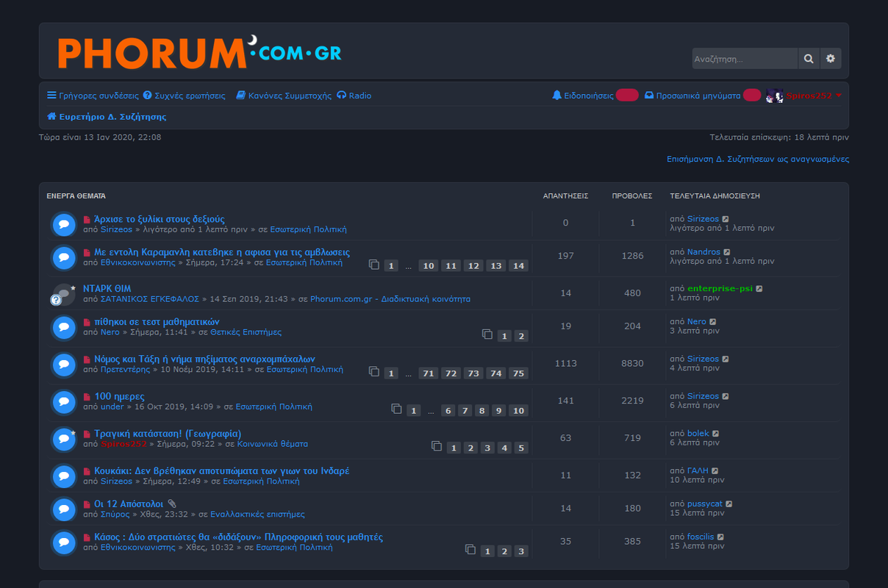Open topic Άρχισε το ξυλίκι στους δεξιούς

tap(160, 219)
